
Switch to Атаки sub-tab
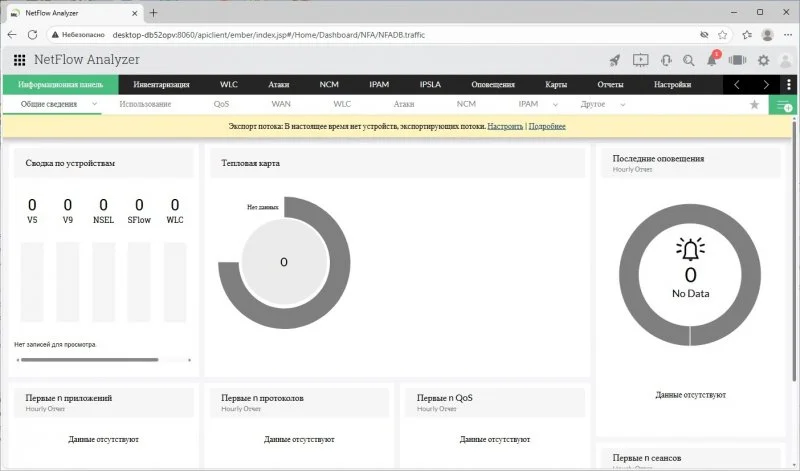click(x=404, y=104)
